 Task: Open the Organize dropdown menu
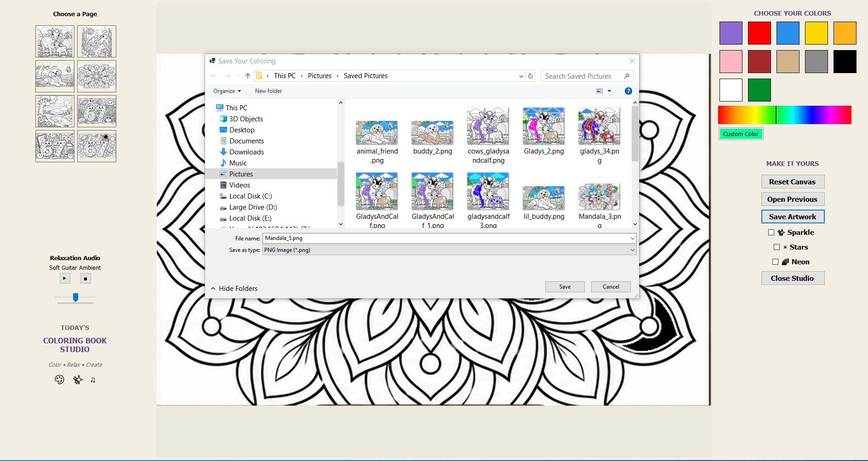227,91
